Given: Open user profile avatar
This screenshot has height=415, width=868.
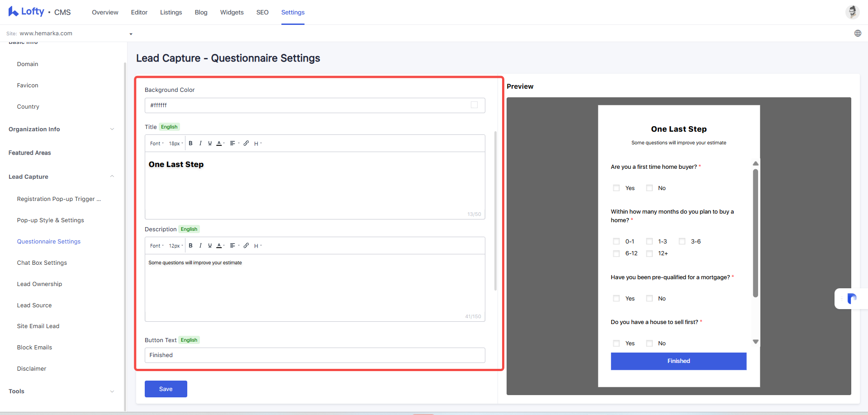Looking at the screenshot, I should click(852, 12).
